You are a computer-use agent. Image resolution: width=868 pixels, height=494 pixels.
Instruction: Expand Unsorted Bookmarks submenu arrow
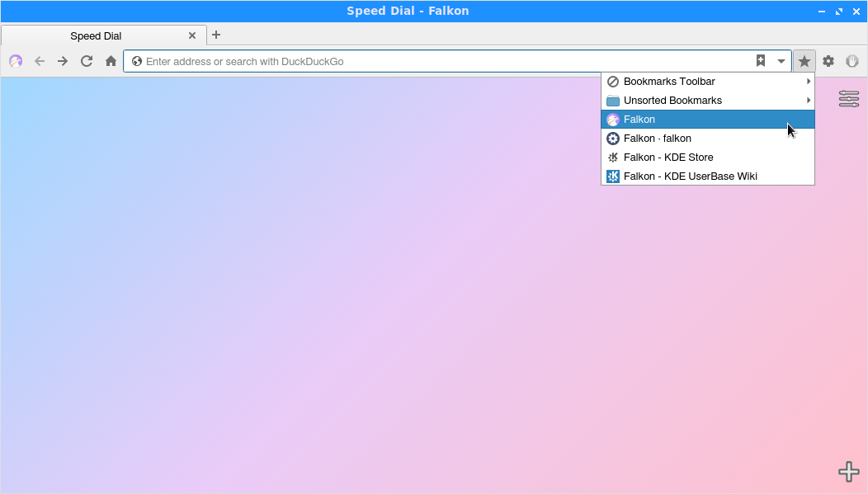(x=809, y=100)
